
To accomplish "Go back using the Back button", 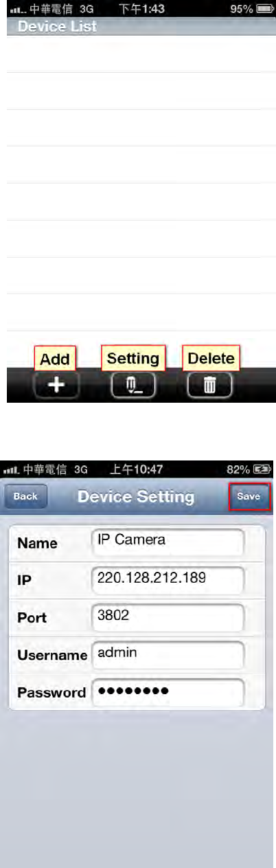I will (x=25, y=496).
